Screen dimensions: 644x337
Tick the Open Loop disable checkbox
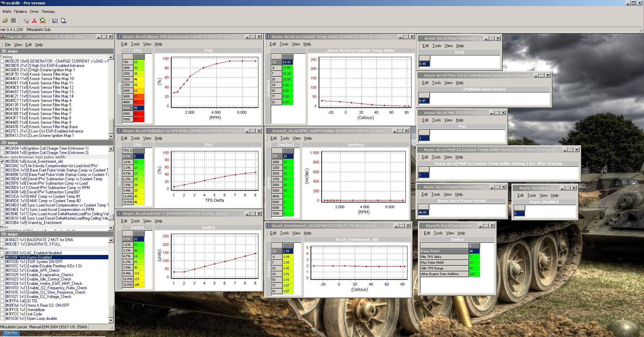2,319
